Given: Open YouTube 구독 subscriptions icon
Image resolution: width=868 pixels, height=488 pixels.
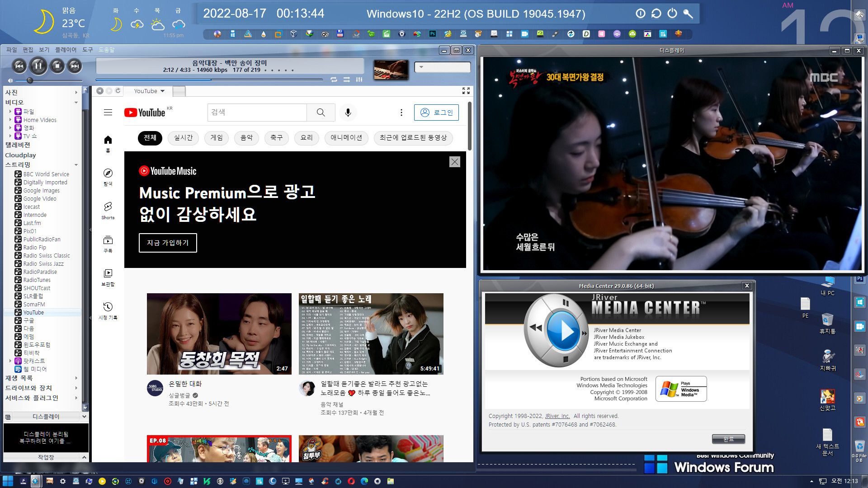Looking at the screenshot, I should pos(108,244).
